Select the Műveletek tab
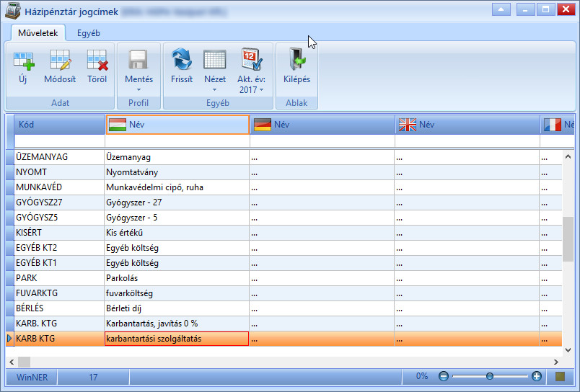580x392 pixels. click(x=38, y=33)
